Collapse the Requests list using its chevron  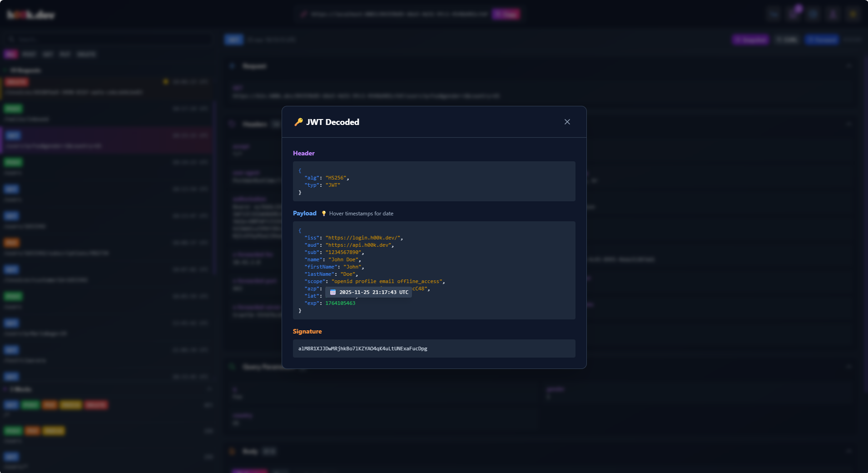coord(5,70)
